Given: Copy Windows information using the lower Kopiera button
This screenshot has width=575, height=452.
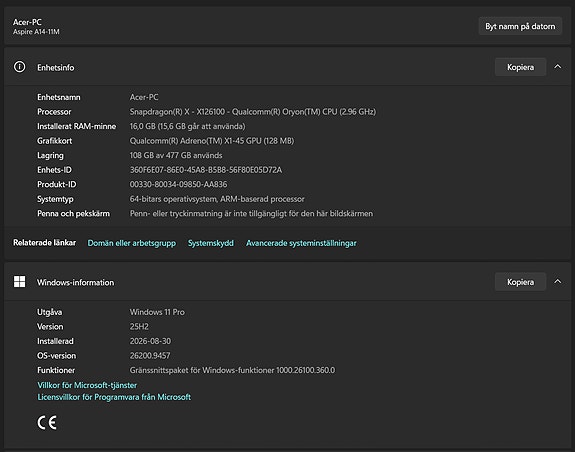Looking at the screenshot, I should pyautogui.click(x=520, y=282).
